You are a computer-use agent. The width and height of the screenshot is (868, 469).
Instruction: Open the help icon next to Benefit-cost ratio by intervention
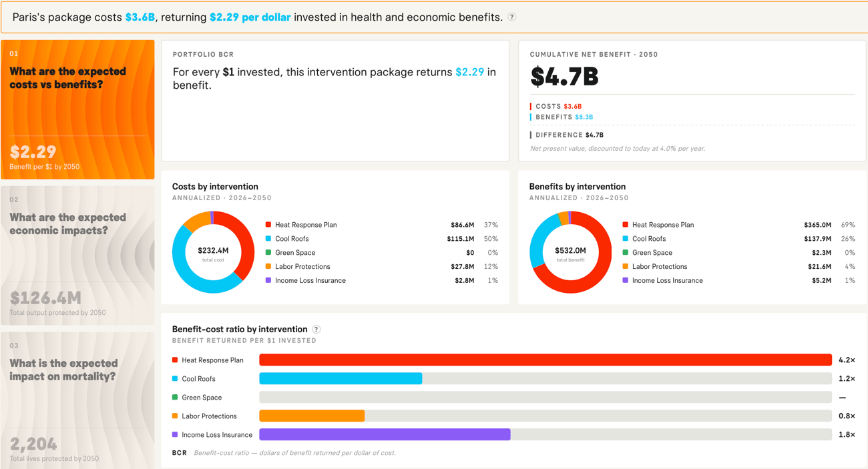(316, 330)
